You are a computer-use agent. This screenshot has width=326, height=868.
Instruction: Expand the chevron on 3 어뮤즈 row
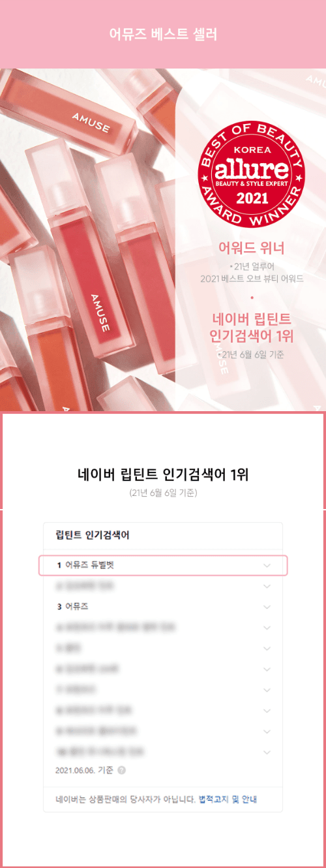click(x=267, y=607)
